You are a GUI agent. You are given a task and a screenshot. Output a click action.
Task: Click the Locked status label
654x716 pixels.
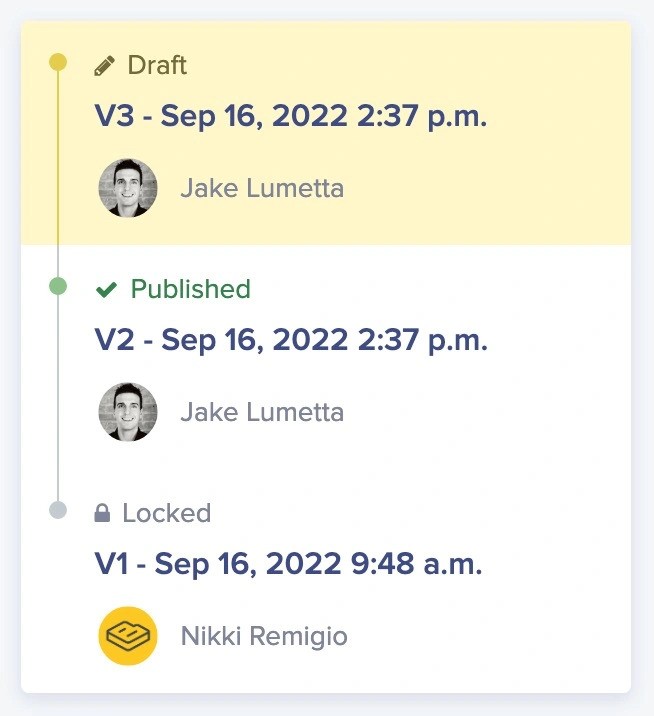[166, 514]
